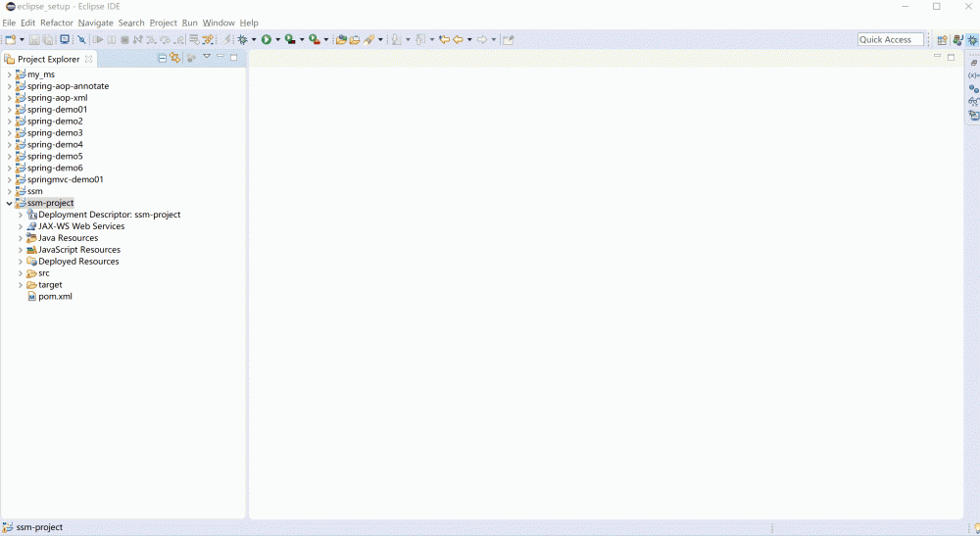The height and width of the screenshot is (536, 980).
Task: Click the Drop to Frame icon
Action: pos(194,39)
